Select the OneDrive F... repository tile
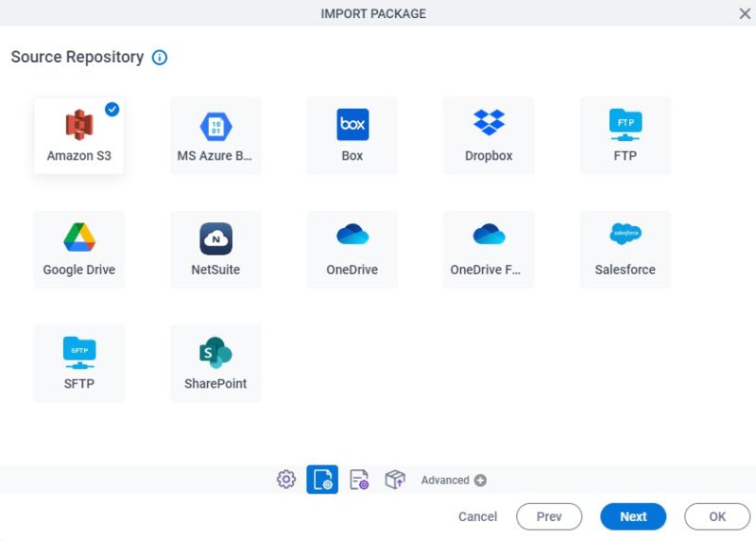The height and width of the screenshot is (541, 756). pyautogui.click(x=489, y=250)
